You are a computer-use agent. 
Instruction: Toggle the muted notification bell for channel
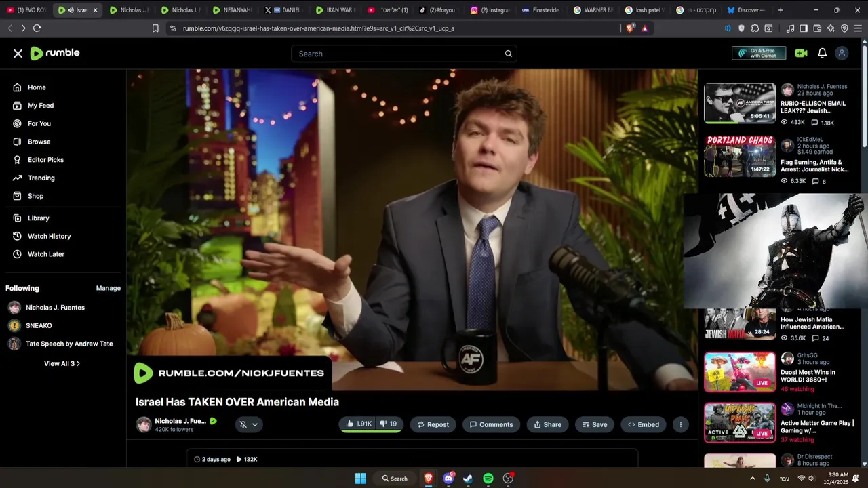[243, 424]
